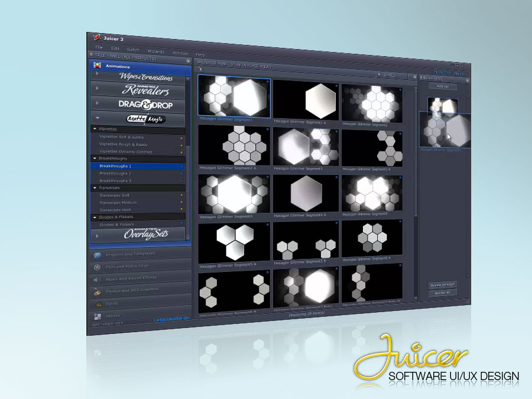The width and height of the screenshot is (532, 399).
Task: Click the Fonts category icon
Action: [x=98, y=304]
